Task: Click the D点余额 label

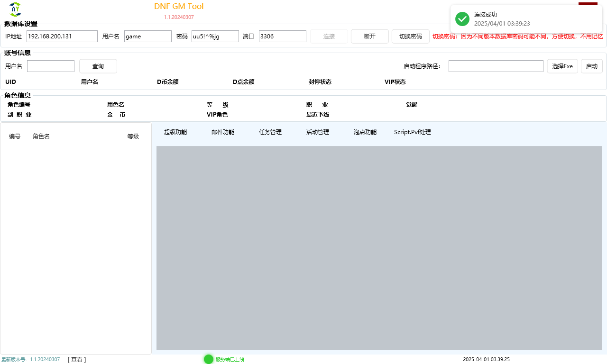Action: pos(244,82)
